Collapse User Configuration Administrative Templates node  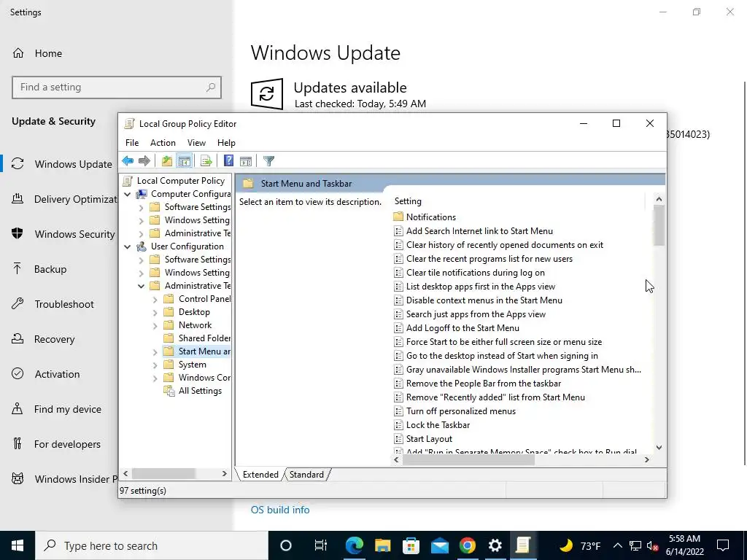click(141, 286)
